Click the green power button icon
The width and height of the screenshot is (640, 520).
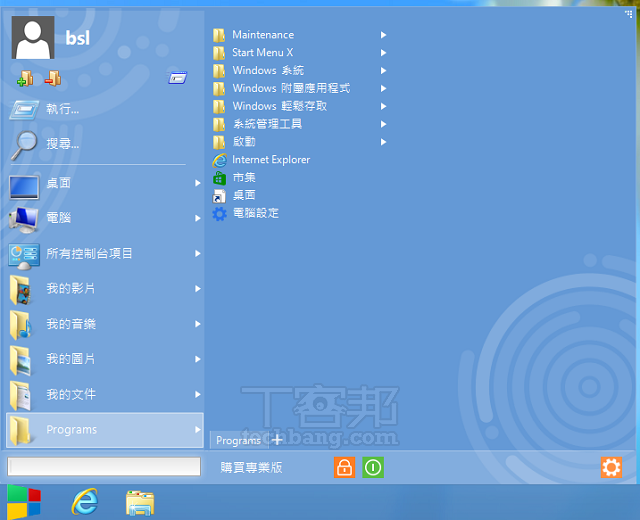(373, 467)
